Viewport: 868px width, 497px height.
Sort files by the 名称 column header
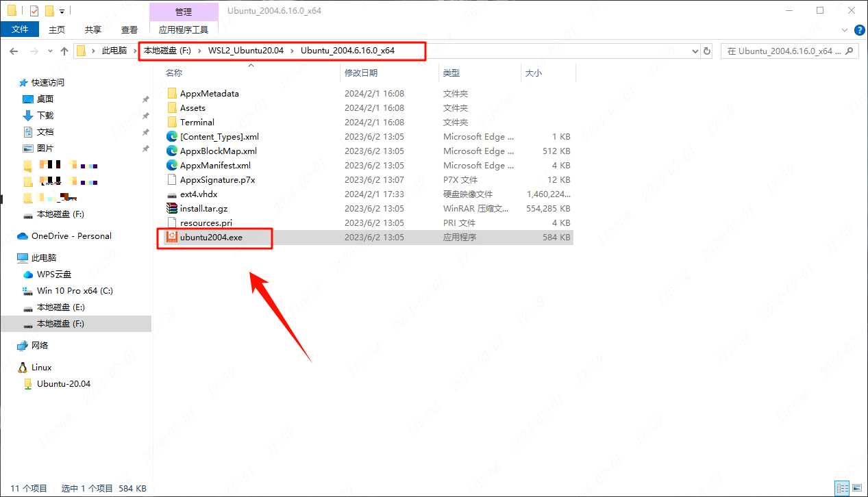(x=174, y=73)
